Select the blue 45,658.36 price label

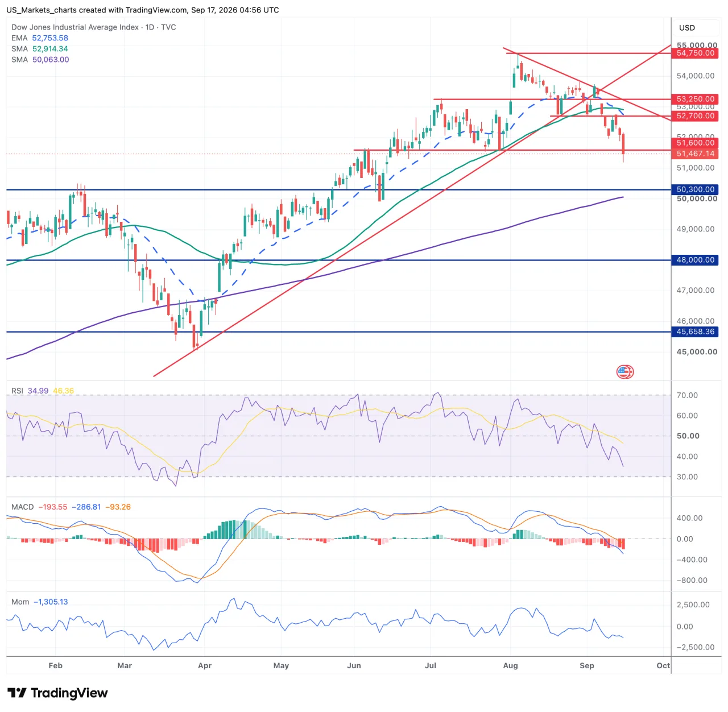695,332
